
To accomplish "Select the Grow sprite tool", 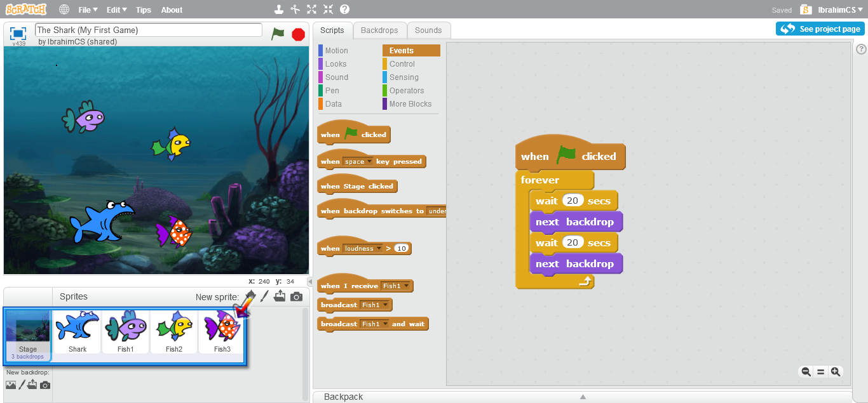I will (x=311, y=10).
